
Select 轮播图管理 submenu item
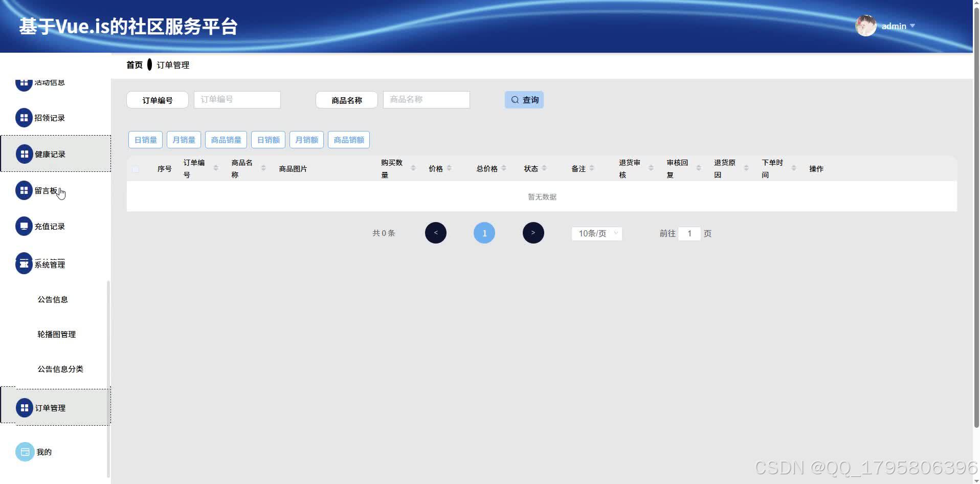tap(56, 334)
